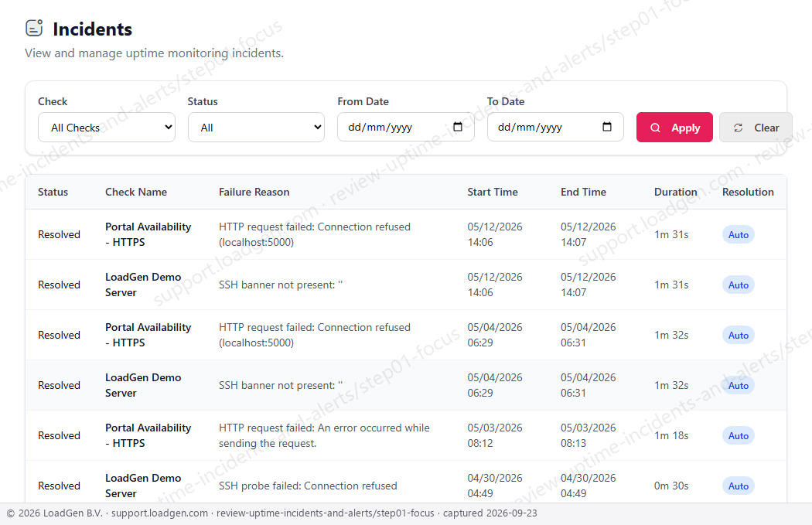
Task: Click Resolved status in the 1m 18s row
Action: 59,435
